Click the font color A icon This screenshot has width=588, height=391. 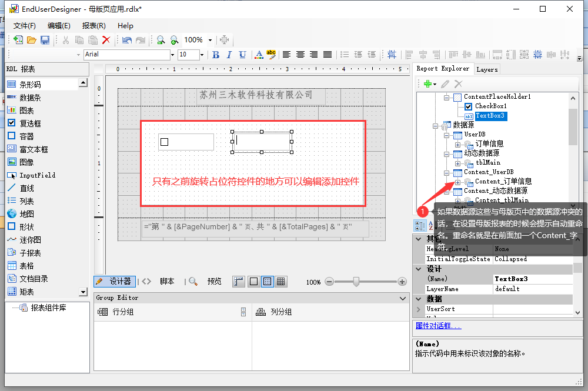[259, 55]
